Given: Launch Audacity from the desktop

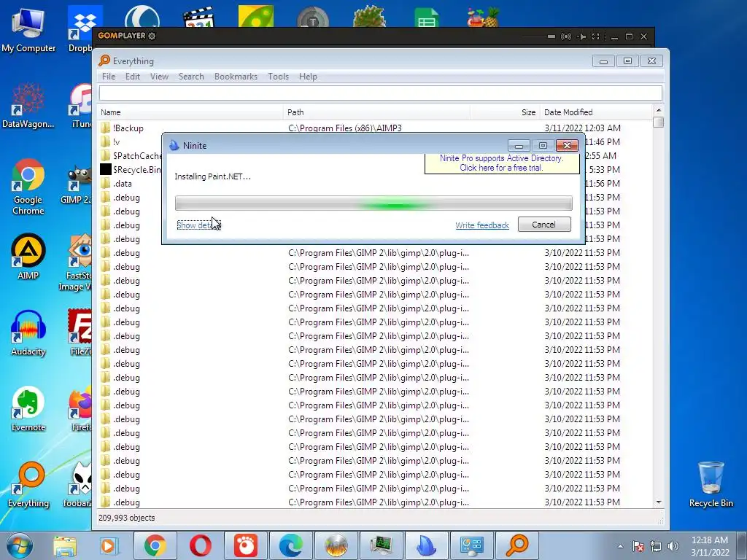Looking at the screenshot, I should click(28, 332).
